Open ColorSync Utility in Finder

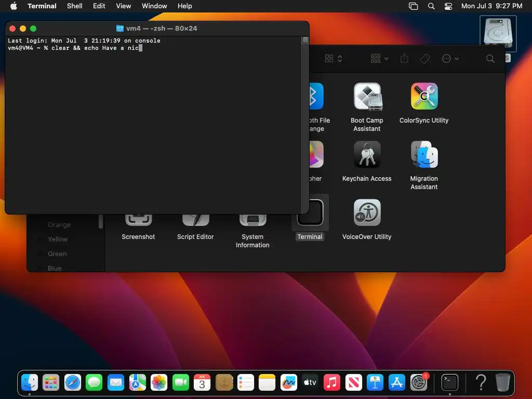click(x=424, y=96)
